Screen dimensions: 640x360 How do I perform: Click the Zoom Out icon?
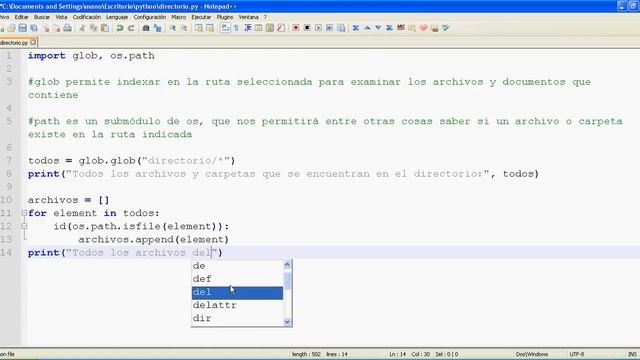click(184, 28)
